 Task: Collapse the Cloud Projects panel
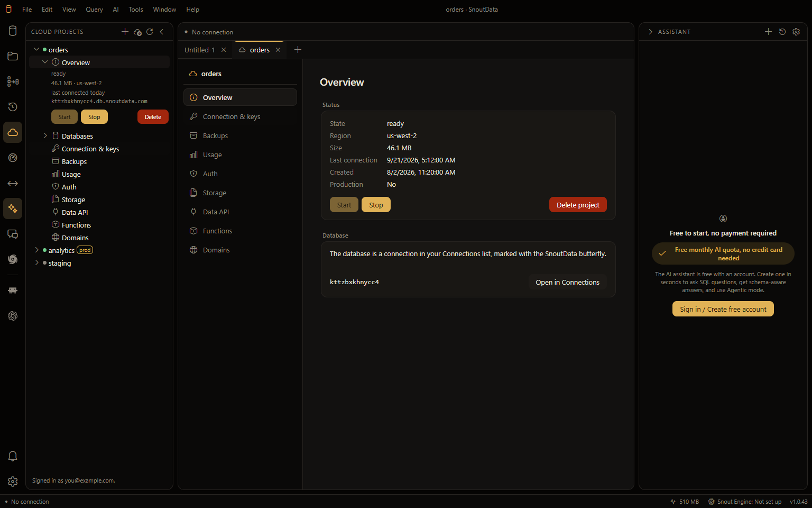(162, 32)
